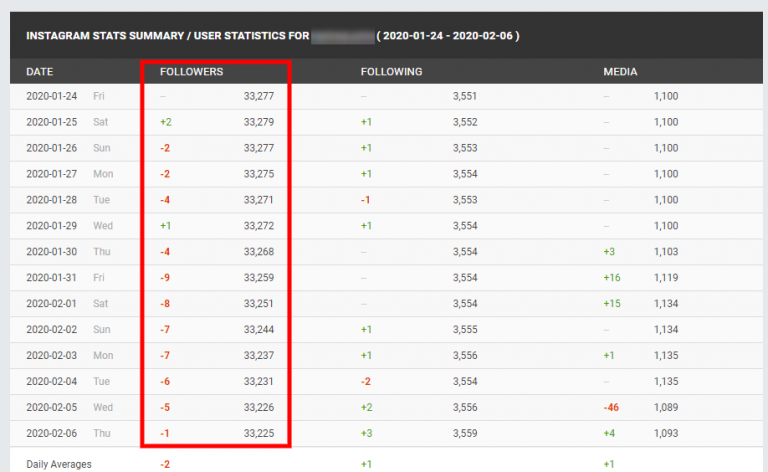The image size is (768, 472).
Task: Click the -8 follower change value
Action: [x=165, y=304]
